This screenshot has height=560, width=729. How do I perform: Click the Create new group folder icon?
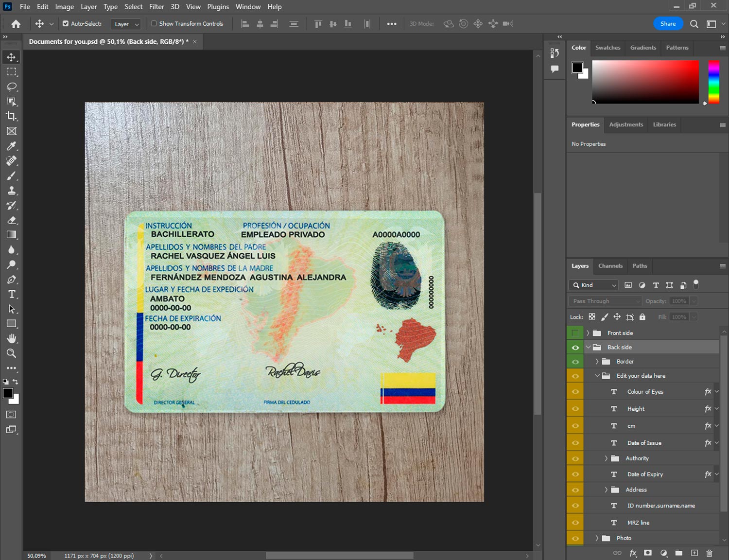click(679, 553)
